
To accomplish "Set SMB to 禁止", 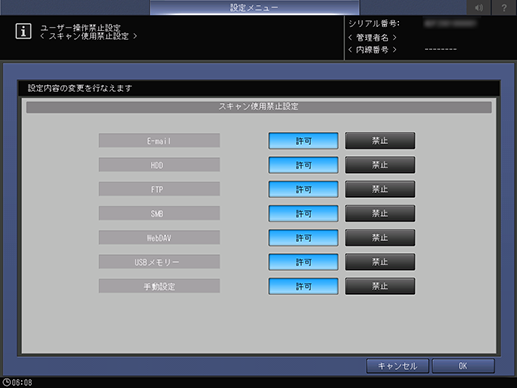I will 380,213.
